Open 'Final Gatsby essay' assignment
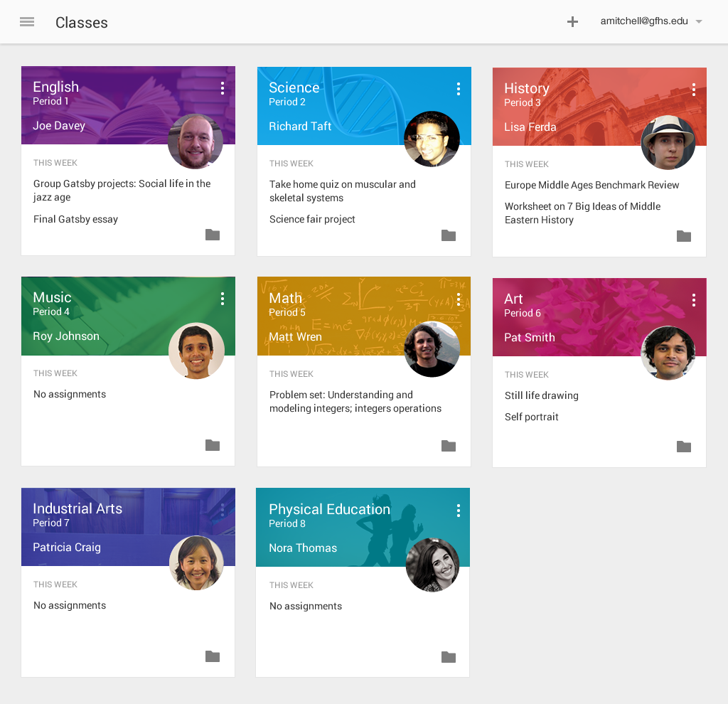The width and height of the screenshot is (728, 704). (x=75, y=219)
